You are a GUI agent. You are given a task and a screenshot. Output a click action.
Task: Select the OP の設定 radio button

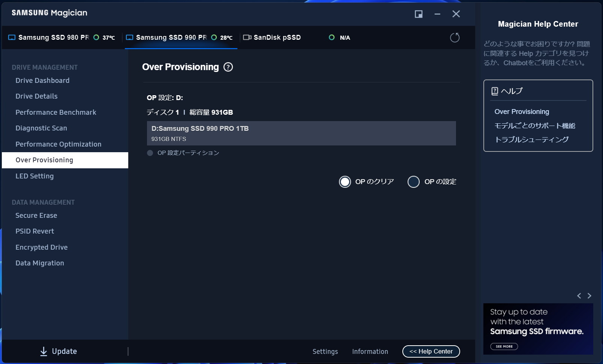point(413,182)
